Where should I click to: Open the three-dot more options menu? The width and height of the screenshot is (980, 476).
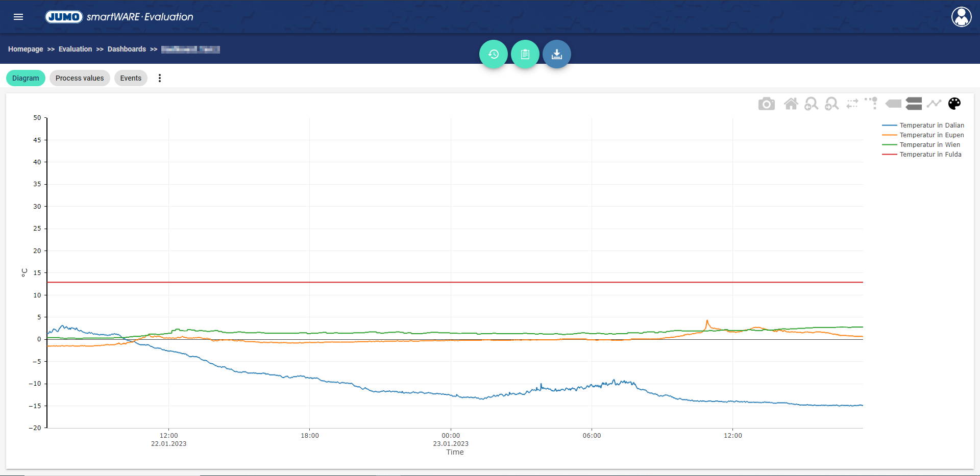point(160,78)
